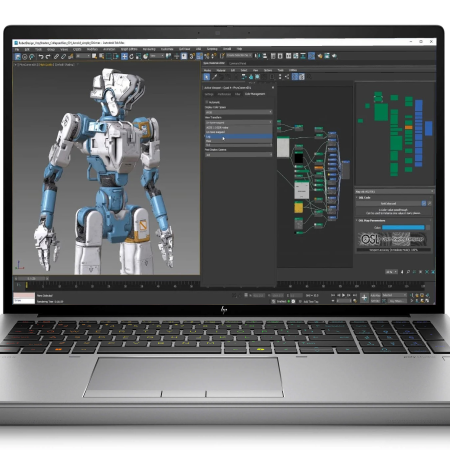
Task: Open the Reference Coordinate System dropdown
Action: pos(157,56)
